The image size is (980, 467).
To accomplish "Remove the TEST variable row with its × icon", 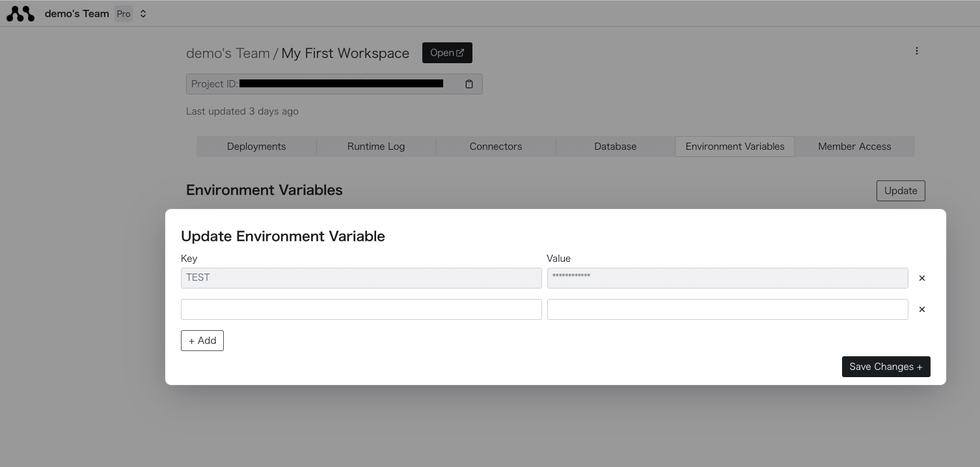I will click(x=922, y=278).
